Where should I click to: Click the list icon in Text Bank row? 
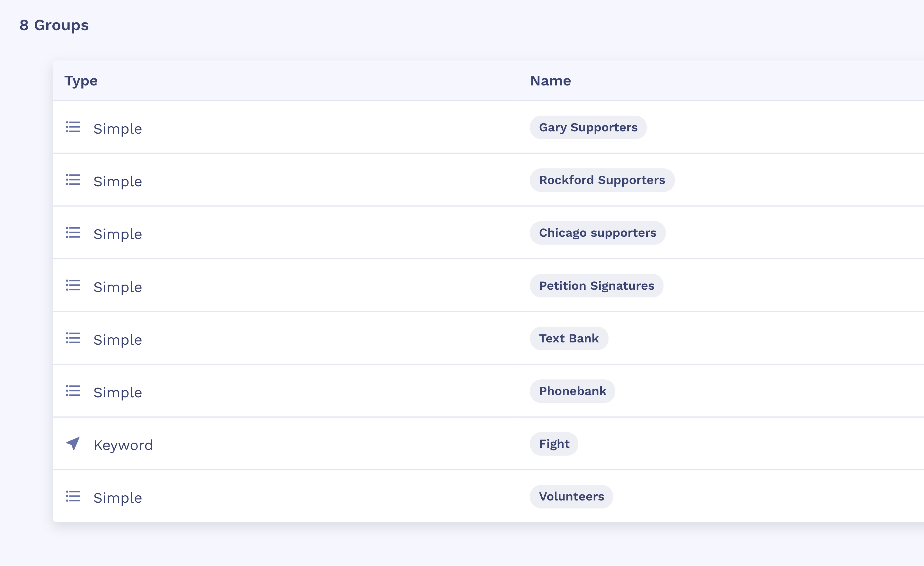coord(73,338)
